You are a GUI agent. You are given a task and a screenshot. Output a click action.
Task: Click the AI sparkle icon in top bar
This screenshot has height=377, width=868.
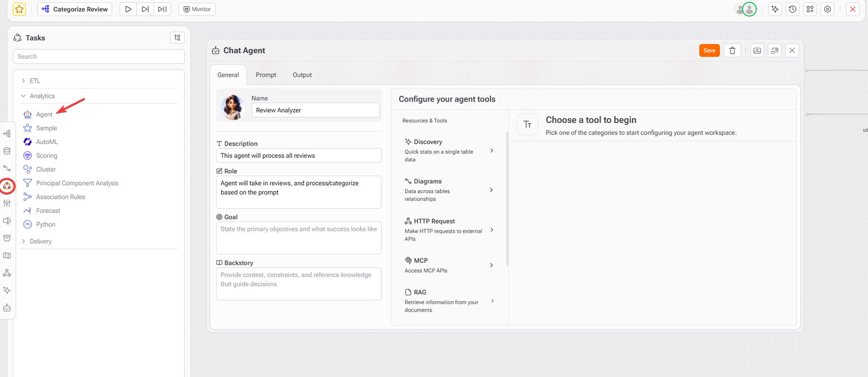[x=775, y=9]
